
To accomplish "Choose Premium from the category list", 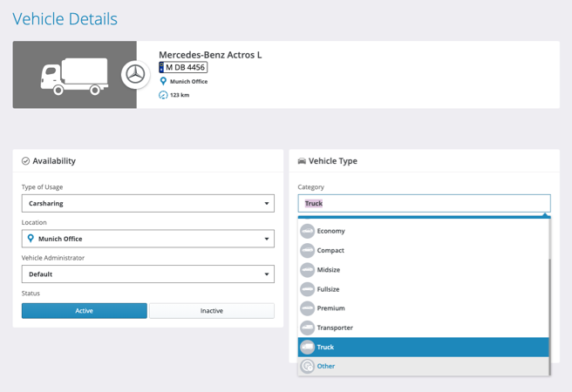I will tap(423, 308).
